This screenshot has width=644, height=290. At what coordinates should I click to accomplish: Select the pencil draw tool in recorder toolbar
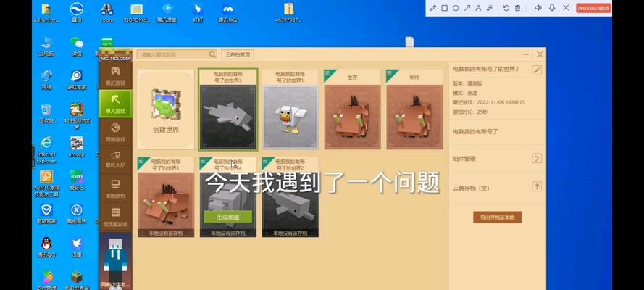(433, 8)
